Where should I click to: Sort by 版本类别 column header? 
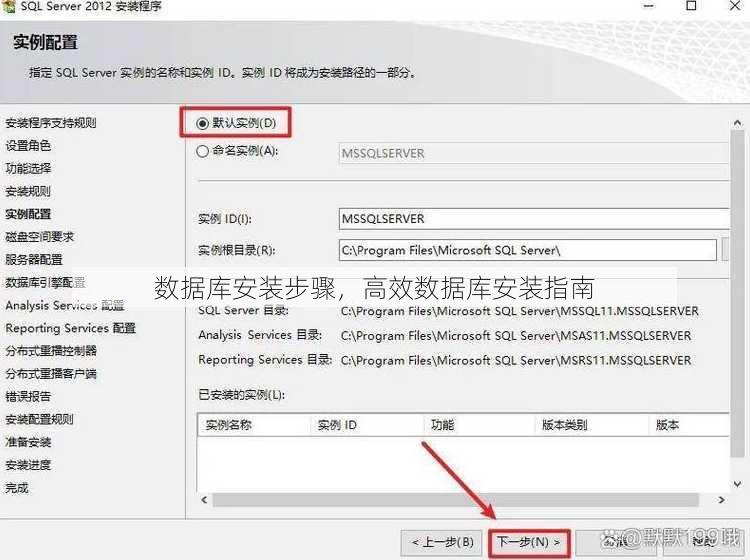click(592, 425)
